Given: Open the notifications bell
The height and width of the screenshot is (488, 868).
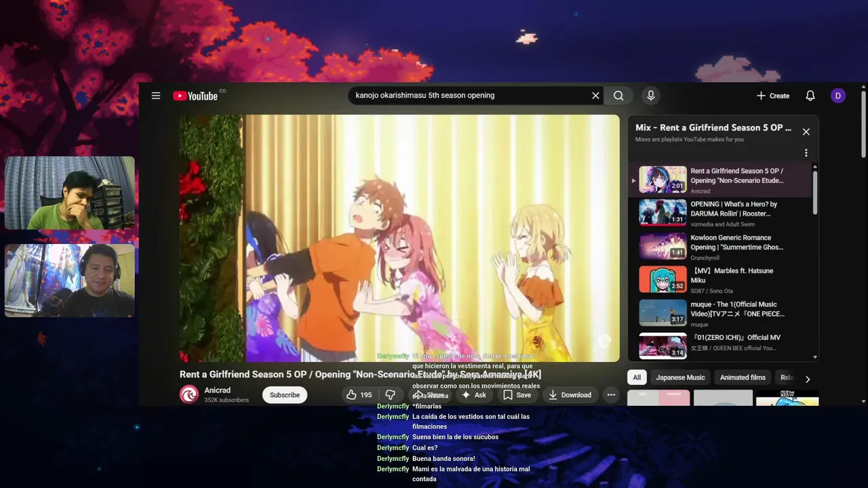Looking at the screenshot, I should 810,96.
